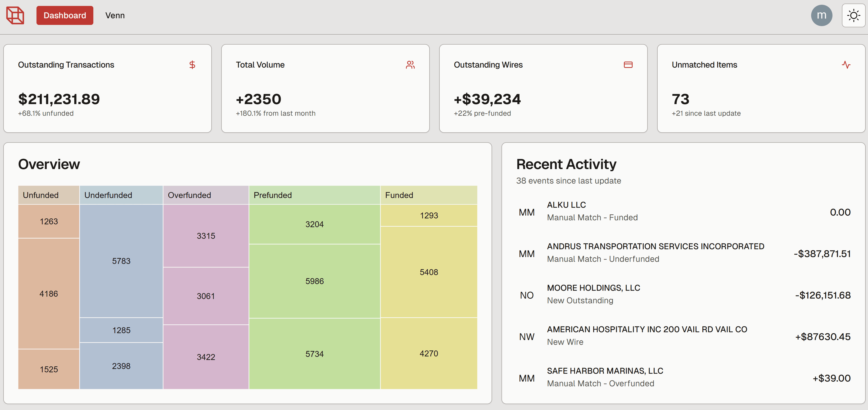Viewport: 868px width, 410px height.
Task: Switch to the Venn tab
Action: click(115, 15)
